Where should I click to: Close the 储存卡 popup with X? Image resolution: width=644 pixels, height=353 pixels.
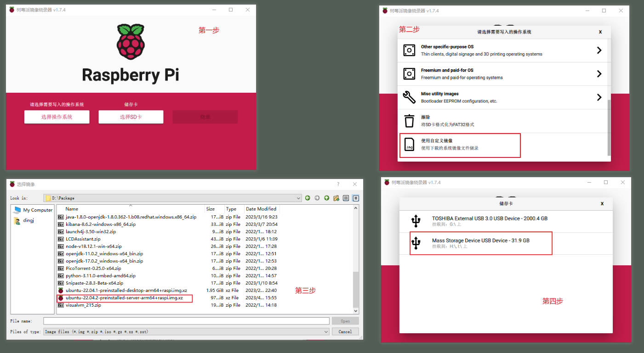602,203
